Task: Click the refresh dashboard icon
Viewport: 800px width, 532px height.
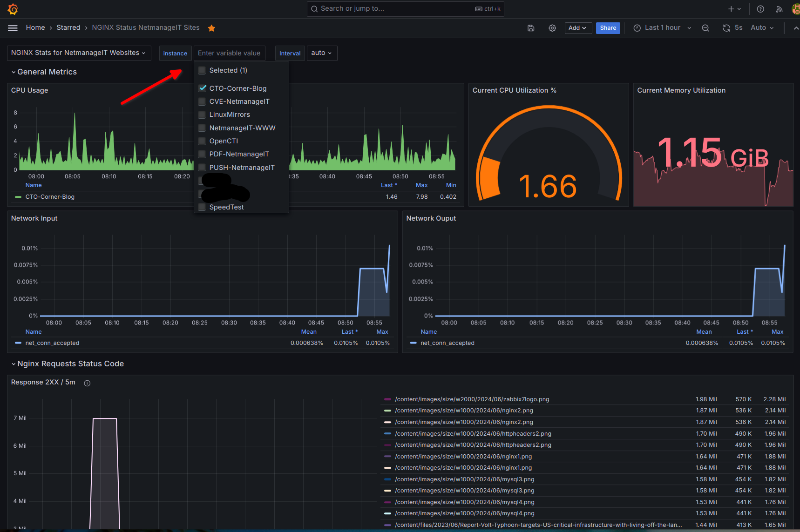Action: (x=726, y=28)
